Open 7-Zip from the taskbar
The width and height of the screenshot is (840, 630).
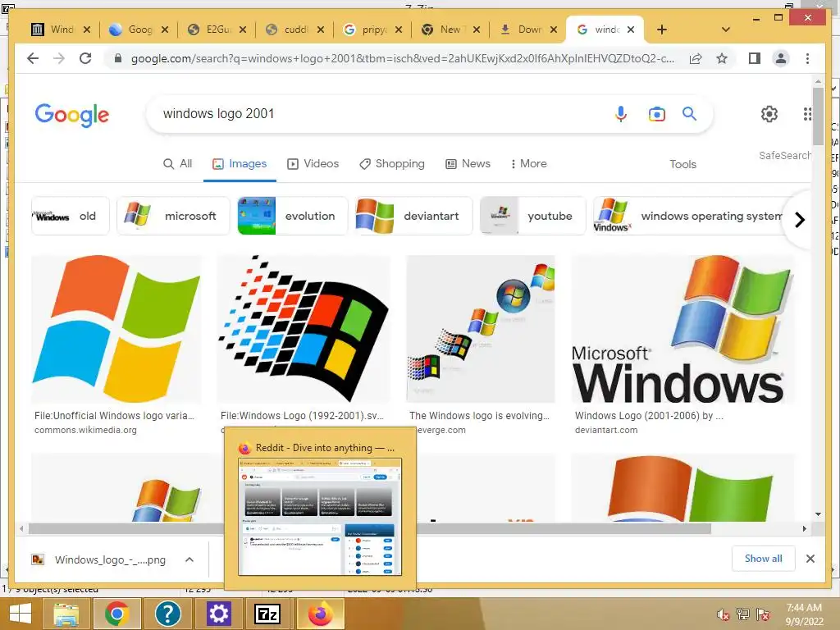point(268,614)
